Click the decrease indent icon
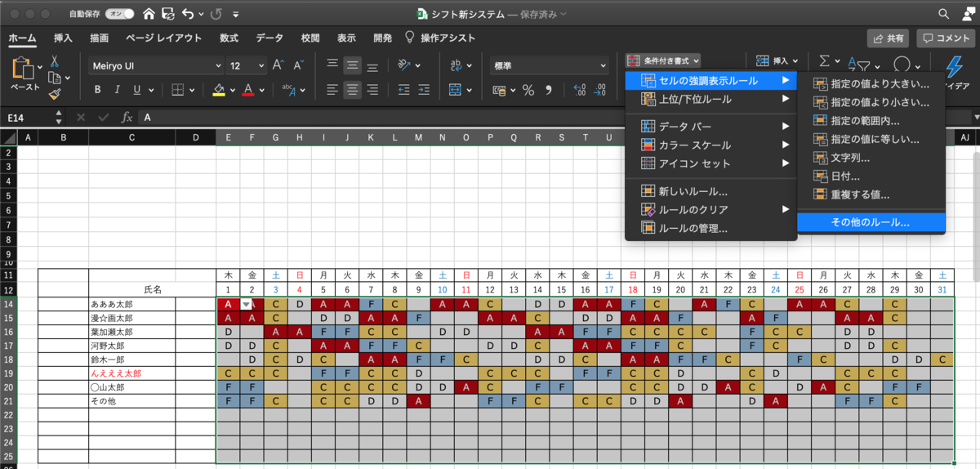The width and height of the screenshot is (980, 469). [x=403, y=90]
